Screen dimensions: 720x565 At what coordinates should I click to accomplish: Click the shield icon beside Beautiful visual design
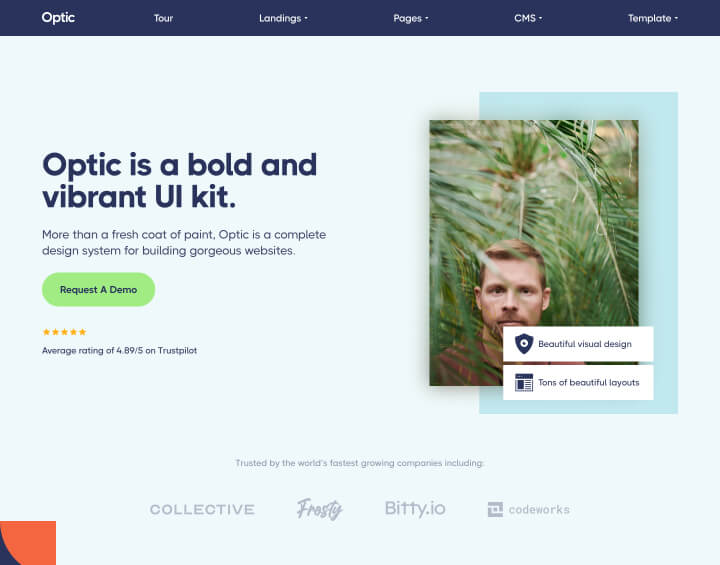524,344
